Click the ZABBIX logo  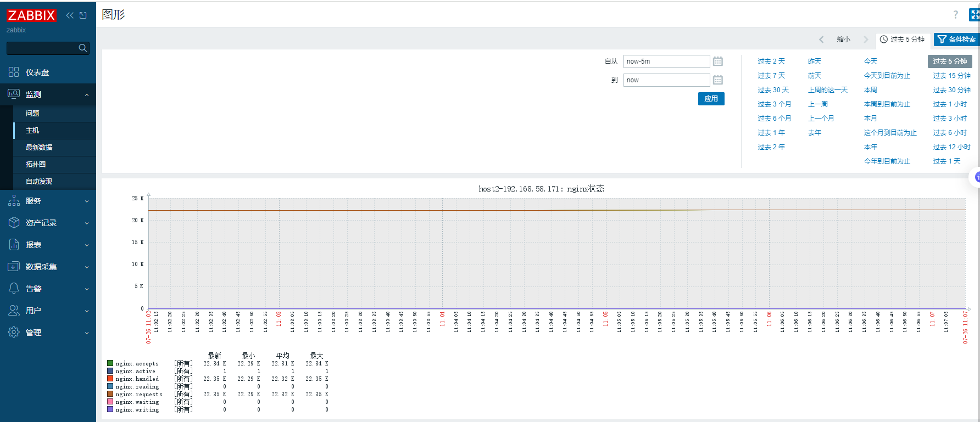point(31,15)
